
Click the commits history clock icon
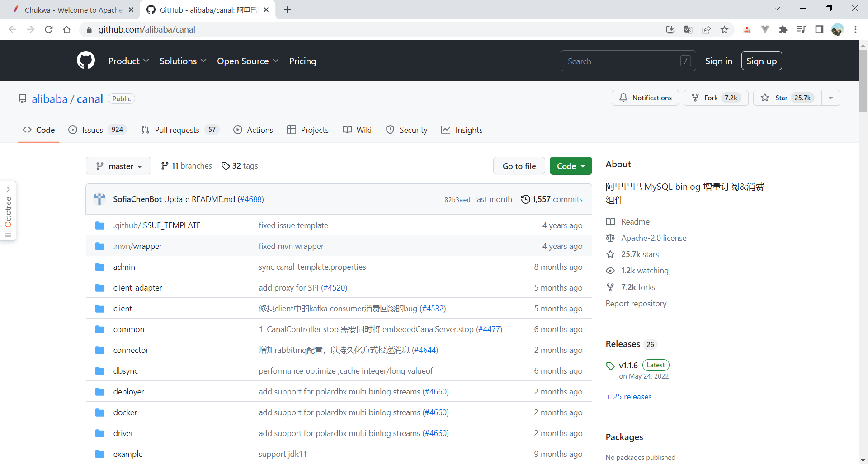[x=525, y=199]
